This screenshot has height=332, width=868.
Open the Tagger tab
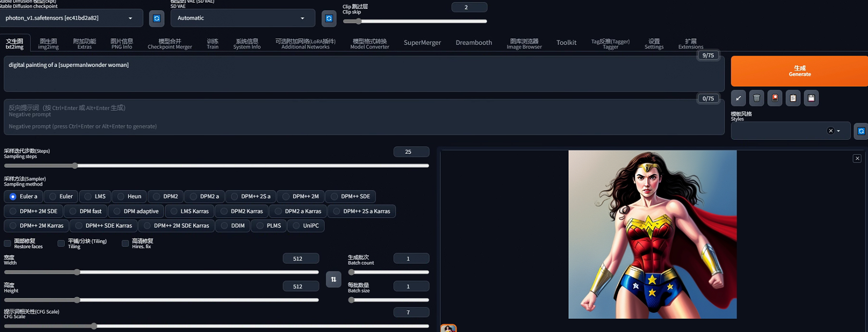coord(610,44)
